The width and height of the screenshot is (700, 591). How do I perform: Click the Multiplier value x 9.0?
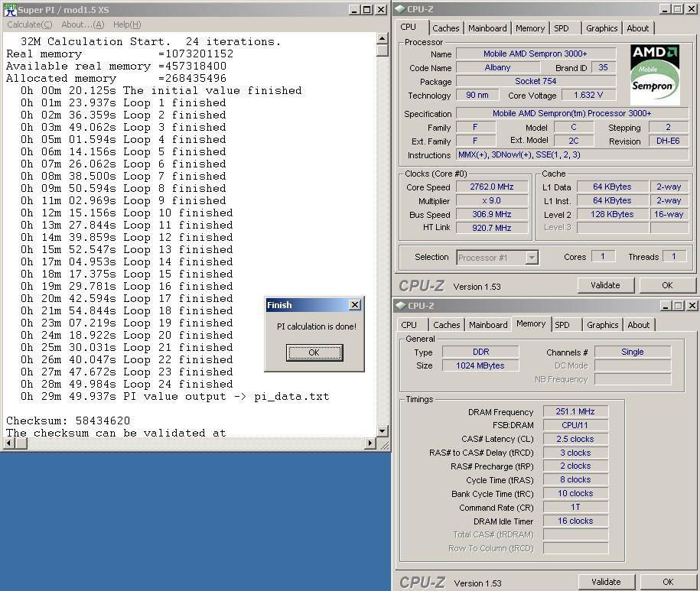[x=492, y=201]
